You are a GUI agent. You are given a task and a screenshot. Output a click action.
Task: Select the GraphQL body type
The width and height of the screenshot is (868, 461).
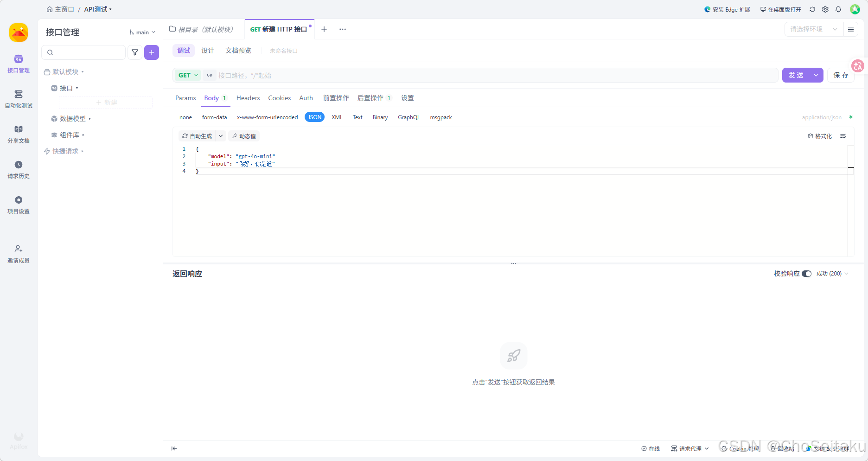(x=409, y=117)
